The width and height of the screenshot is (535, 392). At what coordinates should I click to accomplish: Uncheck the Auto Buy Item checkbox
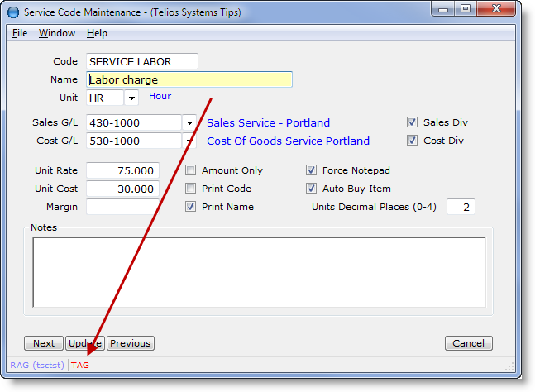312,189
